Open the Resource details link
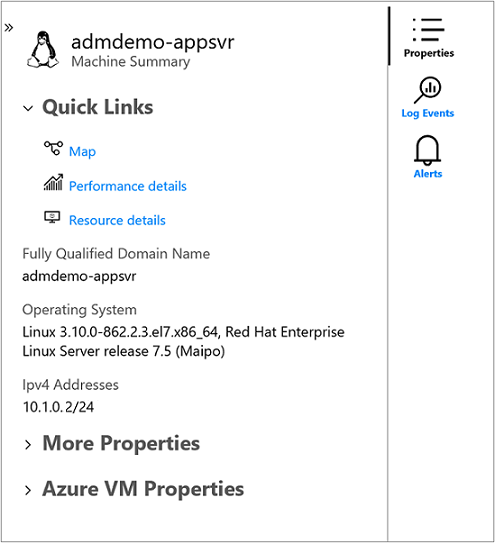495x543 pixels. pyautogui.click(x=117, y=221)
